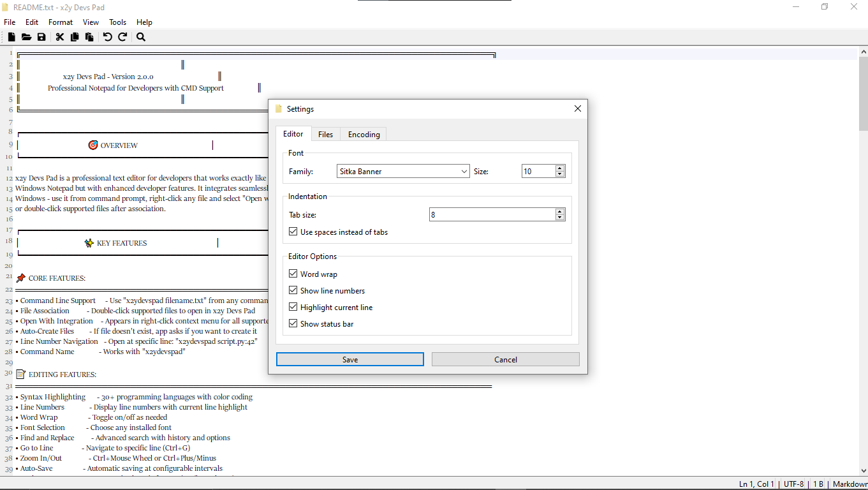This screenshot has height=490, width=868.
Task: Click the Copy toolbar icon
Action: click(x=75, y=37)
